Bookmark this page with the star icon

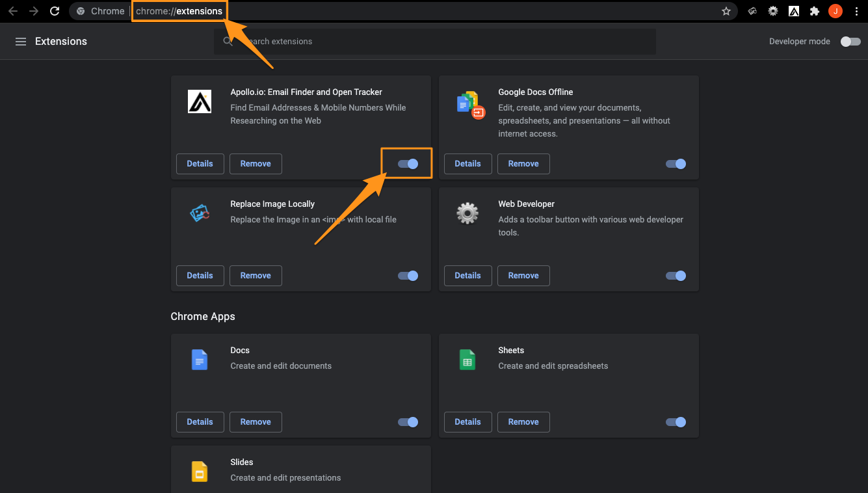pos(726,11)
